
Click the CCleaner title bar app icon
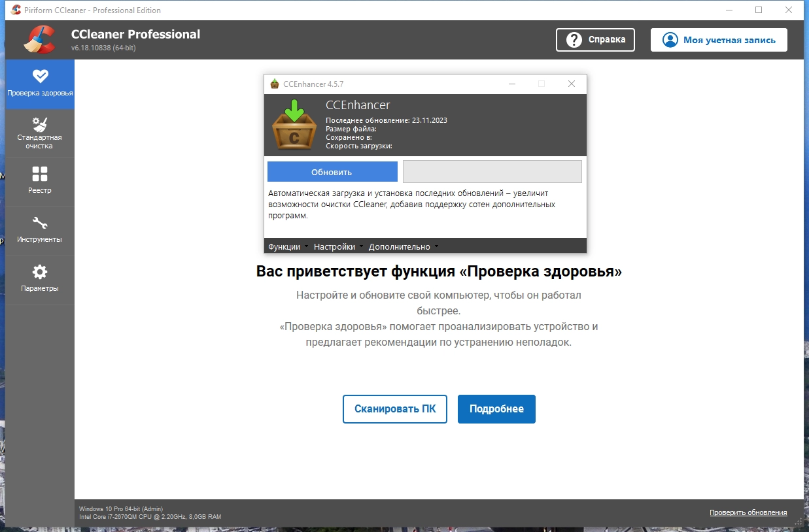[16, 10]
